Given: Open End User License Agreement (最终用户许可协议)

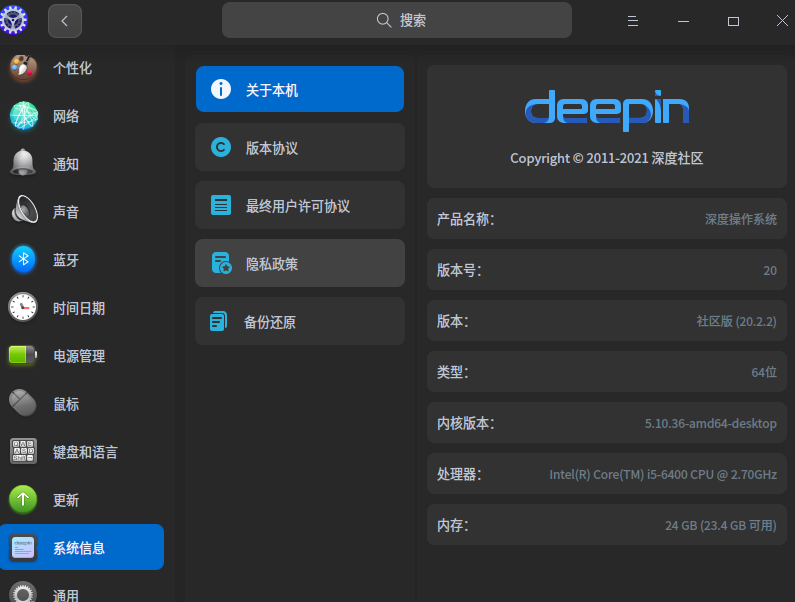Looking at the screenshot, I should 299,206.
